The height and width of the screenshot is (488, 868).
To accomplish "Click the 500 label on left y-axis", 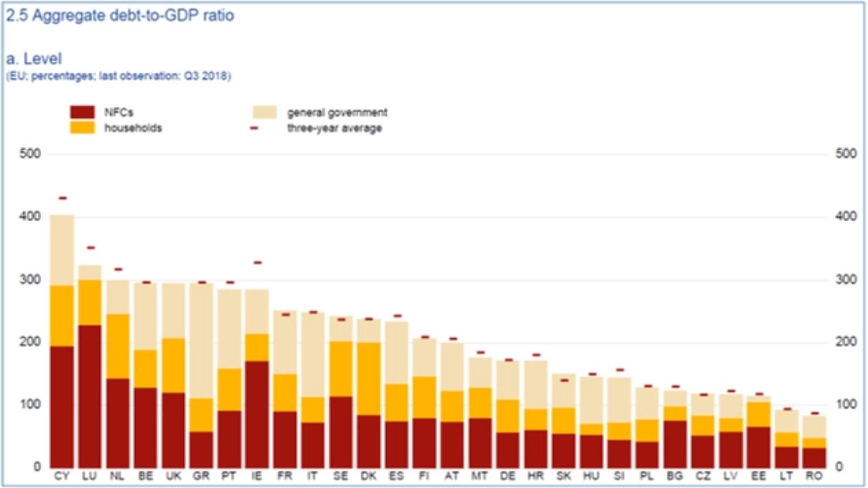I will tap(30, 154).
